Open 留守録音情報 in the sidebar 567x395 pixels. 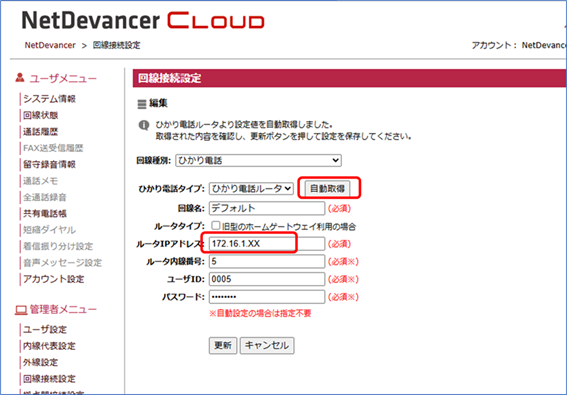pos(49,164)
